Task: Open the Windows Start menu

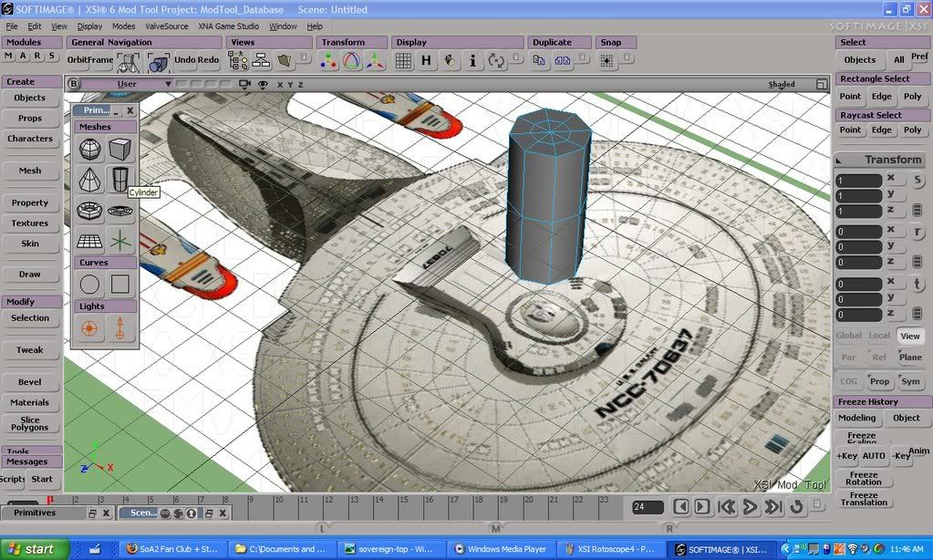Action: click(34, 549)
